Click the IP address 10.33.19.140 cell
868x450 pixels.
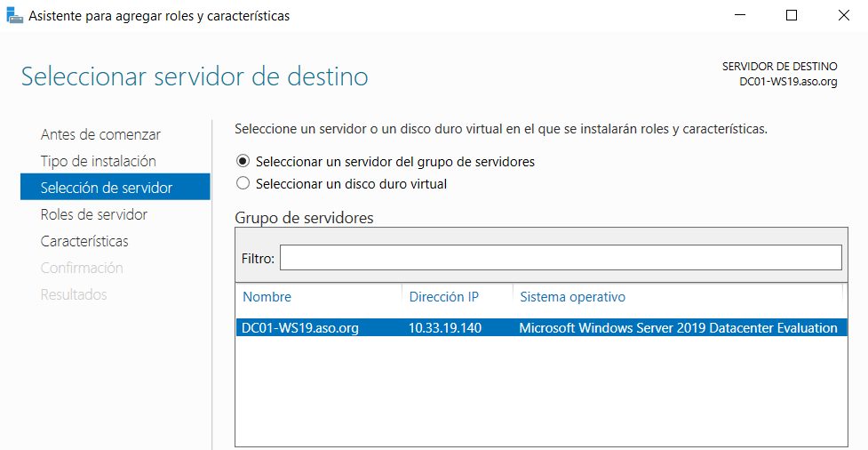(x=444, y=328)
